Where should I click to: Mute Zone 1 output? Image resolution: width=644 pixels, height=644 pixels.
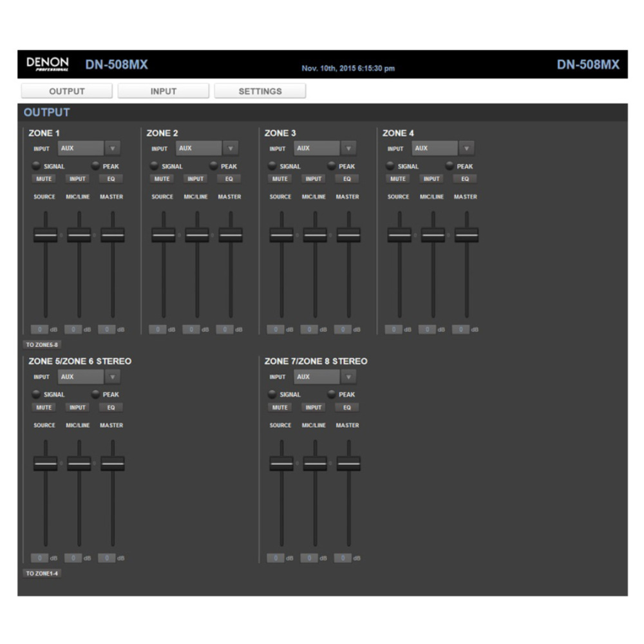click(x=44, y=178)
